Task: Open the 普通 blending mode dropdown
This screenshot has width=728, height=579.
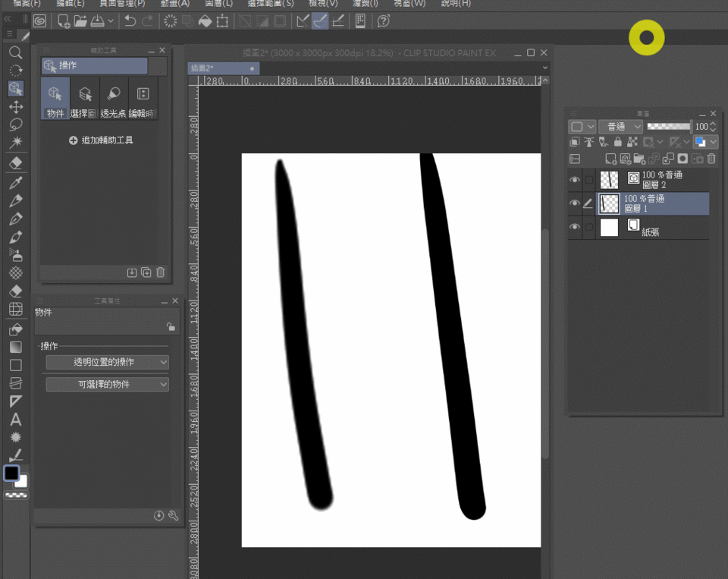Action: click(x=620, y=127)
